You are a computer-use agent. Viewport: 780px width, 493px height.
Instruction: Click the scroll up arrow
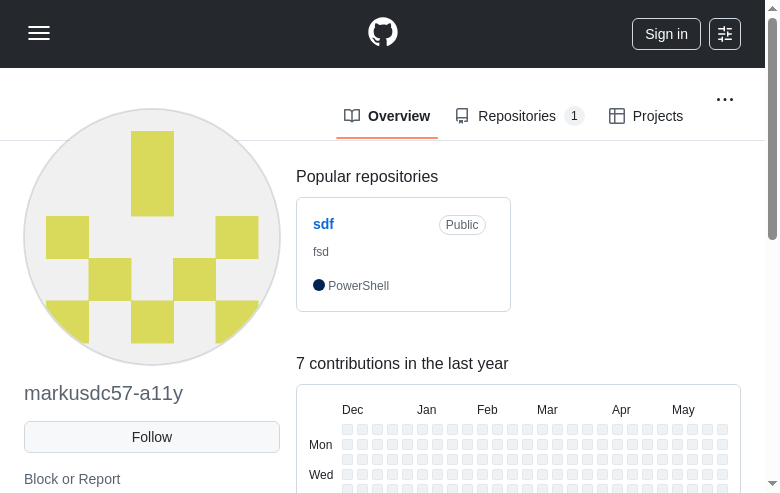(772, 8)
